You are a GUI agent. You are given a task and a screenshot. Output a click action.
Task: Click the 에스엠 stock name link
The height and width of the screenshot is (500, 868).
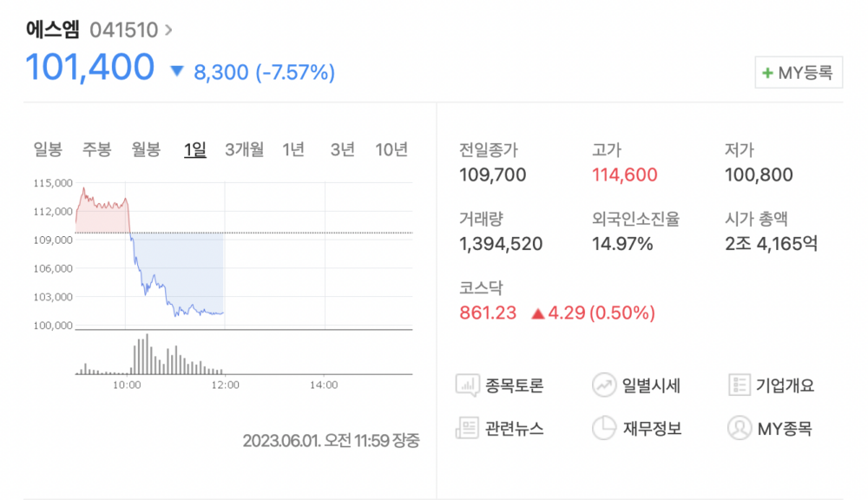point(52,30)
